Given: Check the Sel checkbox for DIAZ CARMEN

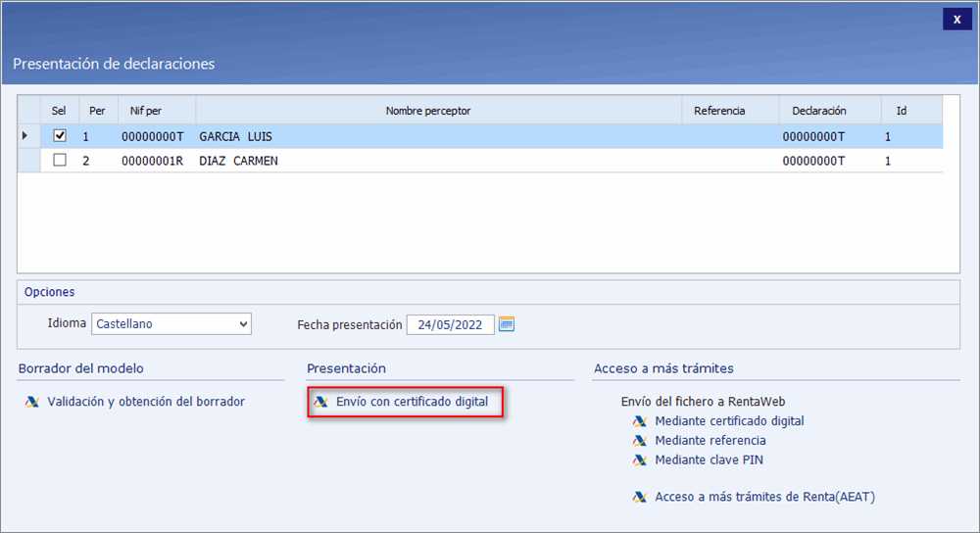Looking at the screenshot, I should [60, 161].
